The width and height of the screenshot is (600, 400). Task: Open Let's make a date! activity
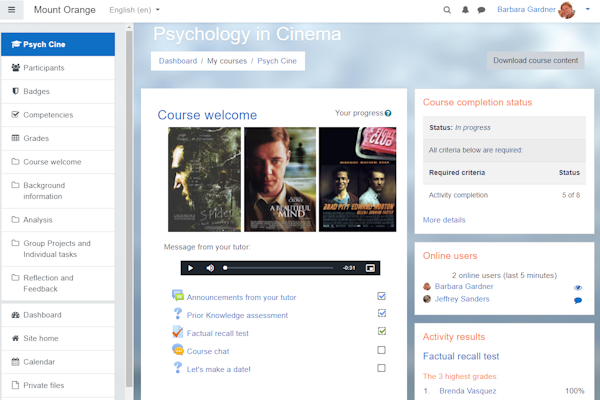point(218,369)
